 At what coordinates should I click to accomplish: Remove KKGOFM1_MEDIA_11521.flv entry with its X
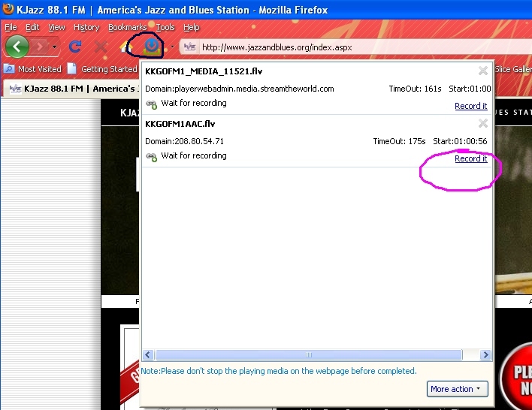pyautogui.click(x=483, y=71)
